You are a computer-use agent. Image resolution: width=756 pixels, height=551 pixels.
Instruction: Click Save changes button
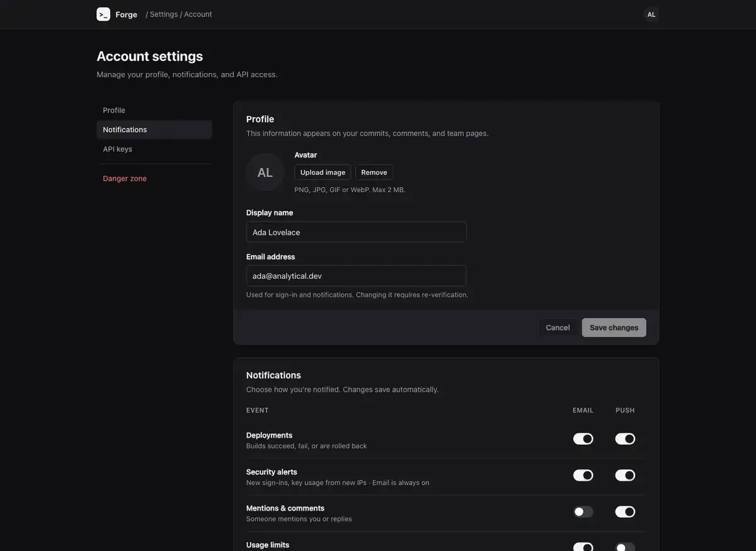click(614, 327)
